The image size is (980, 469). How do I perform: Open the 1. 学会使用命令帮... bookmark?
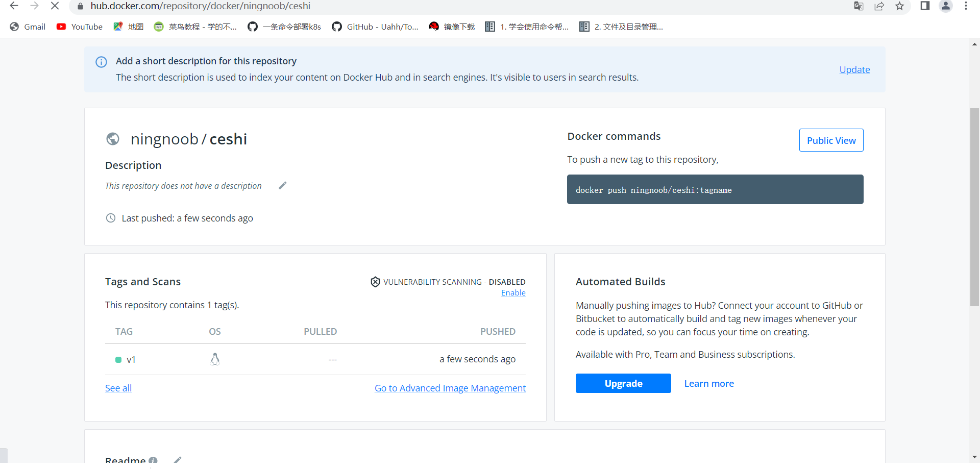point(527,27)
